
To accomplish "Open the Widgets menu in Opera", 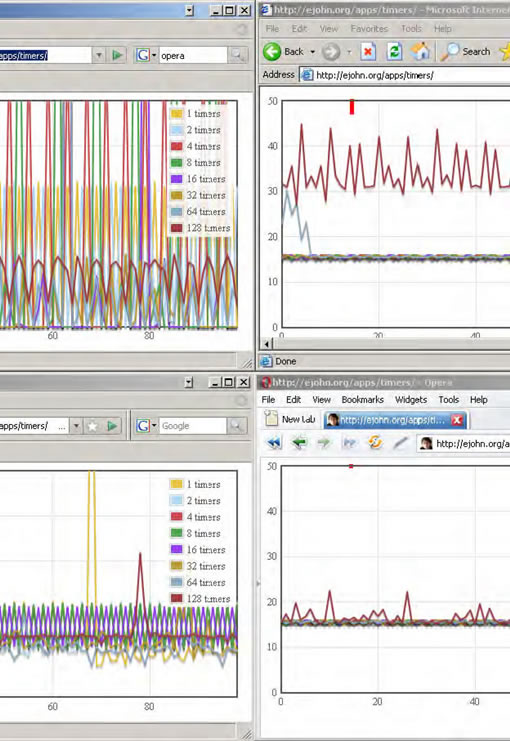I will [x=411, y=400].
